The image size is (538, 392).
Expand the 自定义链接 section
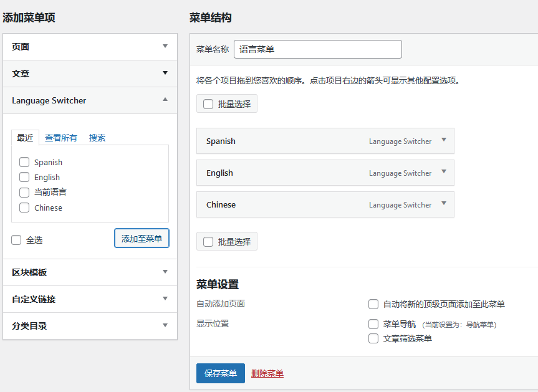(x=165, y=299)
